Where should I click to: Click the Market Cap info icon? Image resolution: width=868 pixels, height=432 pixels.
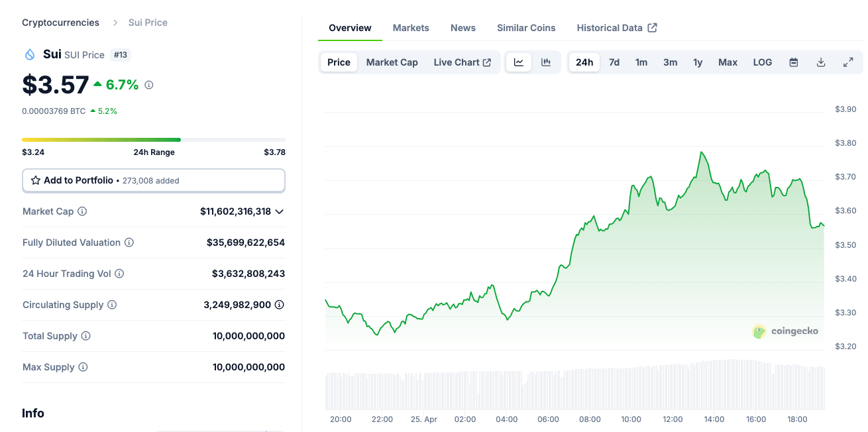[x=82, y=211]
